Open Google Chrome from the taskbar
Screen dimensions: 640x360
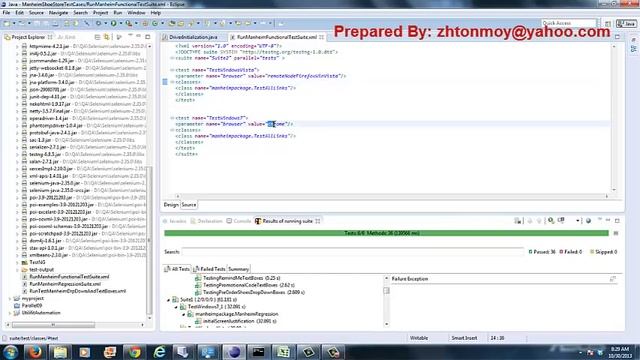134,352
